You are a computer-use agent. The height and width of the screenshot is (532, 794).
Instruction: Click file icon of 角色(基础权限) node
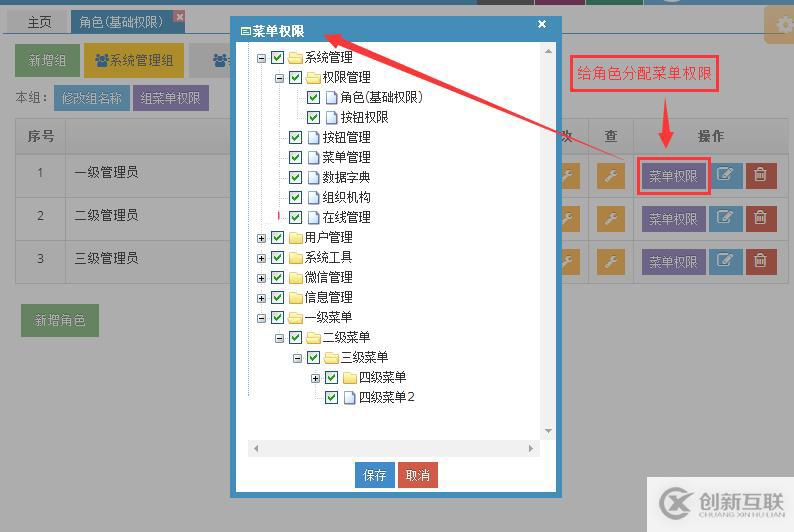click(332, 97)
